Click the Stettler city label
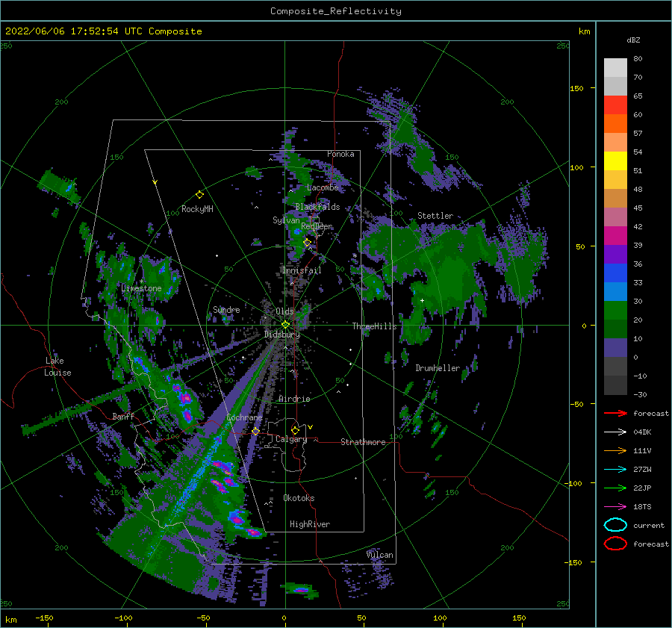This screenshot has height=628, width=672. [435, 216]
